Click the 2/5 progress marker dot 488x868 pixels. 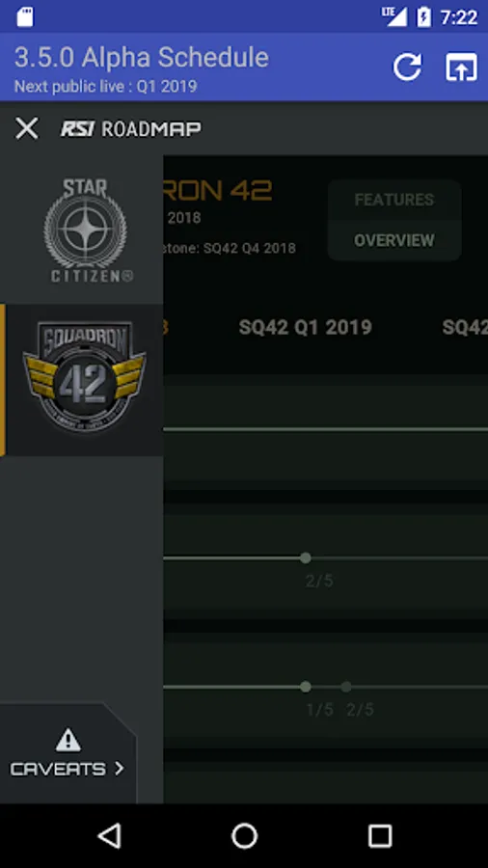pyautogui.click(x=306, y=558)
